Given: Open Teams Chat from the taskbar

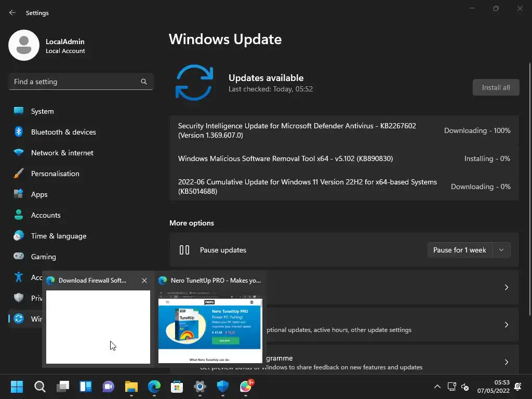Looking at the screenshot, I should (x=108, y=387).
